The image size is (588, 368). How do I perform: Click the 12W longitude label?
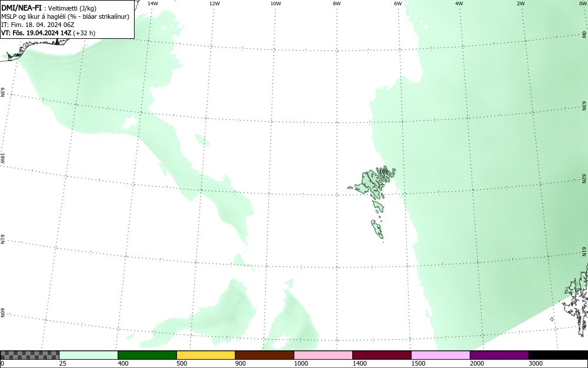pyautogui.click(x=214, y=4)
